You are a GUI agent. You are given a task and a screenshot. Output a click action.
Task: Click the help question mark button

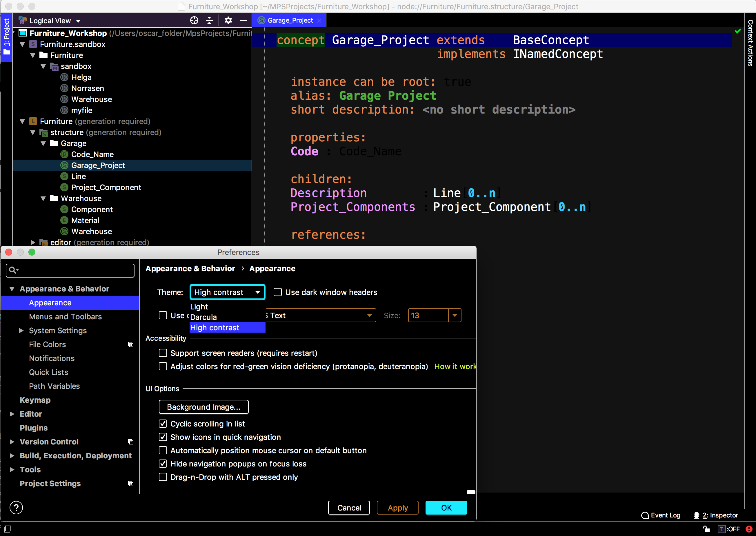pos(16,508)
